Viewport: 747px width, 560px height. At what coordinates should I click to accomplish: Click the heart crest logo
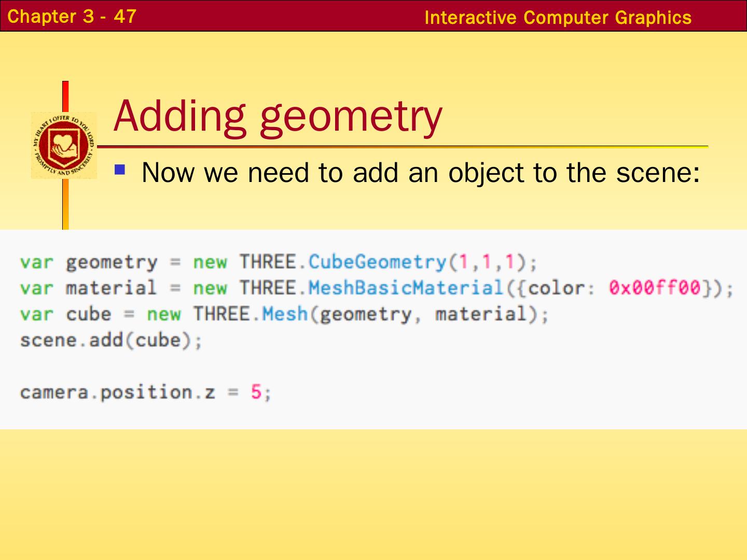64,145
